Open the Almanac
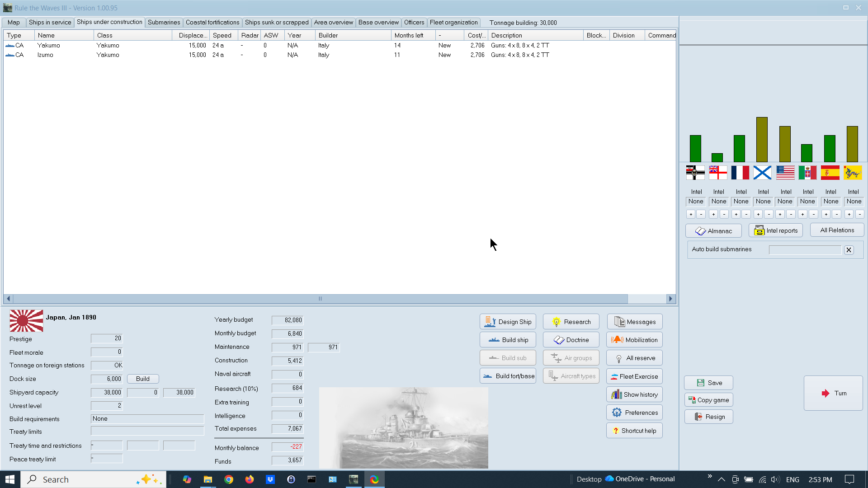This screenshot has height=488, width=868. tap(713, 231)
